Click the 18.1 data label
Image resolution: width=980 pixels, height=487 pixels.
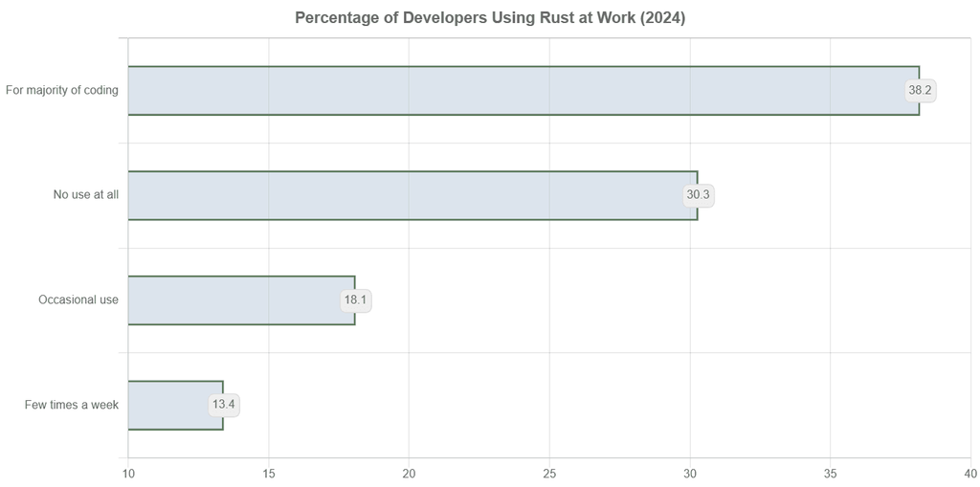point(355,300)
